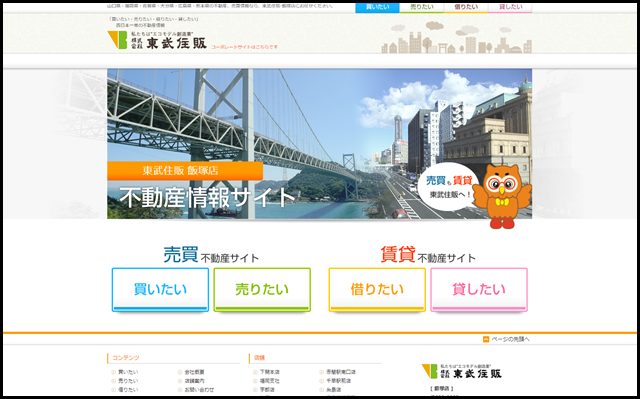This screenshot has height=399, width=640.
Task: Open the 貸したい tab in top navigation
Action: 510,7
